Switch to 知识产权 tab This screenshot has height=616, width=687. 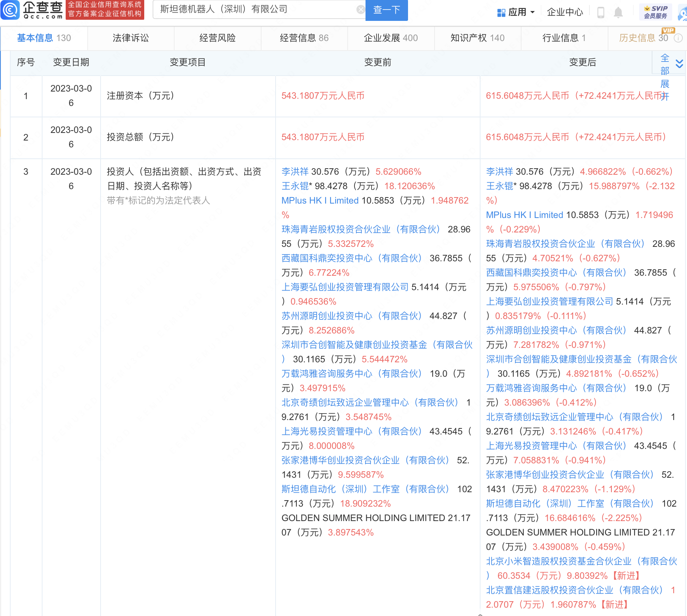click(477, 38)
